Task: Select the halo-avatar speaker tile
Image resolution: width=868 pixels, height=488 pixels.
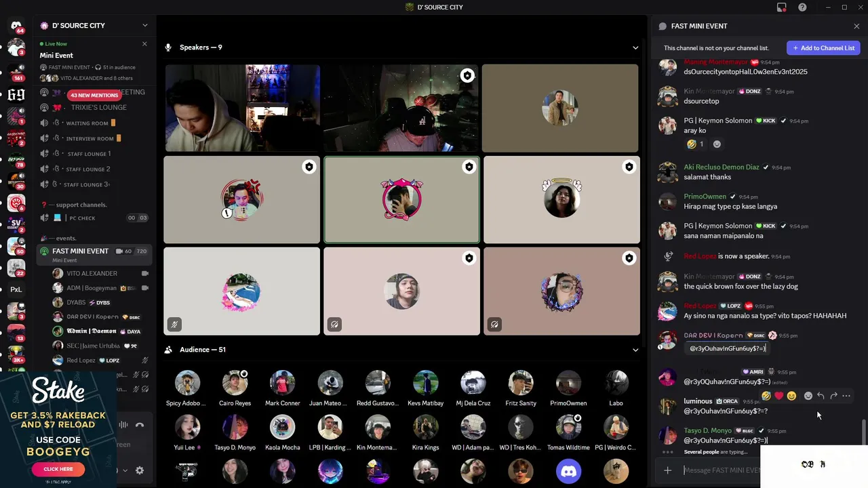Action: point(561,199)
